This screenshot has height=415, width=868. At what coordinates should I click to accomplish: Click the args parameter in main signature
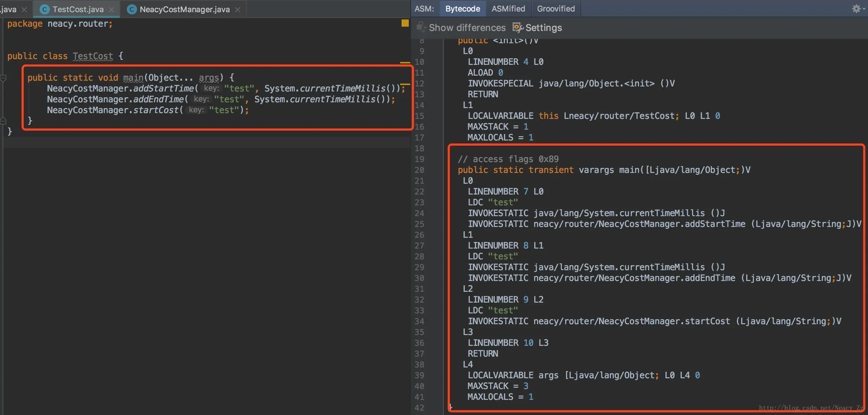click(x=209, y=78)
